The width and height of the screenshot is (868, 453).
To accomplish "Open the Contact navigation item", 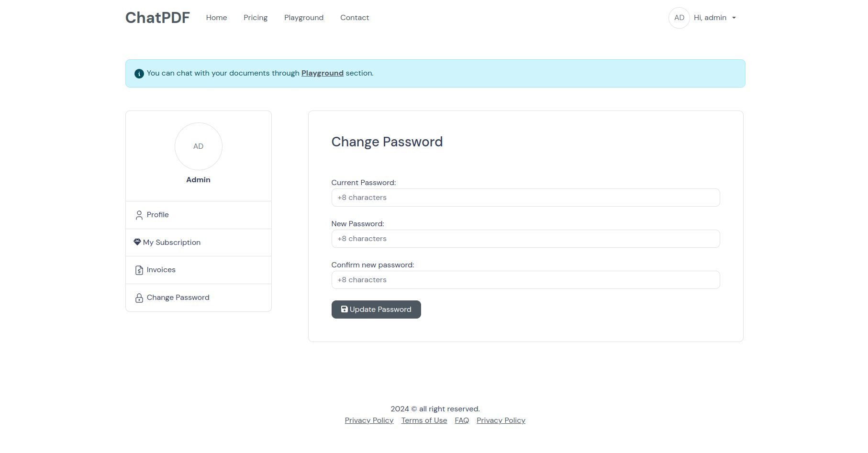I will tap(355, 18).
